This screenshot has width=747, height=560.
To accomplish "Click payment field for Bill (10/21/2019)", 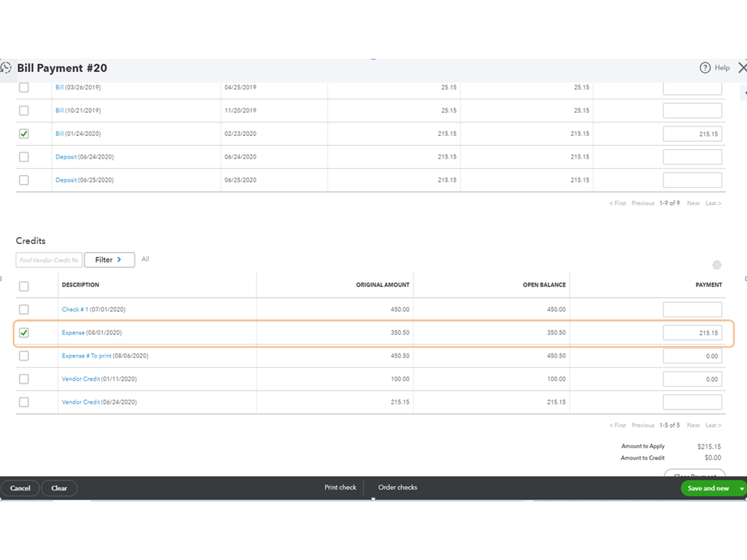I will coord(692,111).
